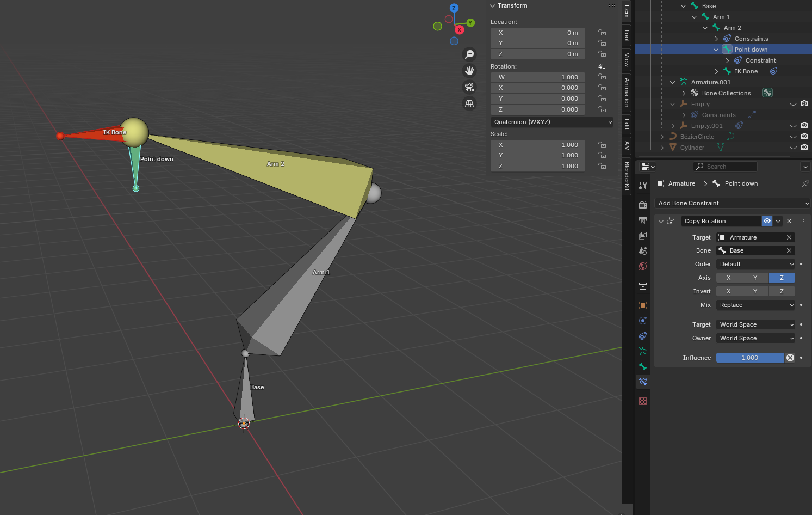Image resolution: width=812 pixels, height=515 pixels.
Task: Toggle the Z Axis button of Copy Rotation
Action: pos(782,278)
